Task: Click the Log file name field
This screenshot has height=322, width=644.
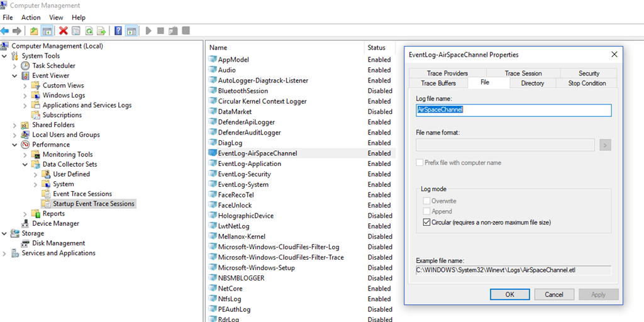Action: pos(513,110)
